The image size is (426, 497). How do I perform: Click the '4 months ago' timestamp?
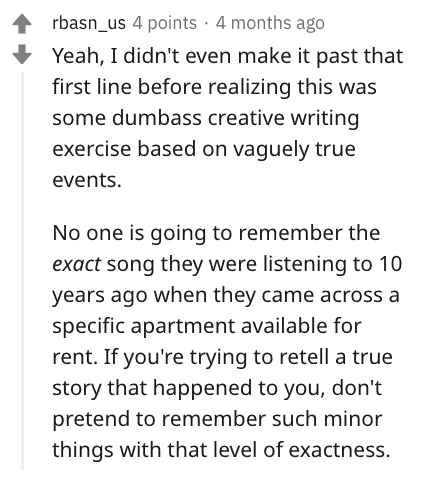coord(270,23)
